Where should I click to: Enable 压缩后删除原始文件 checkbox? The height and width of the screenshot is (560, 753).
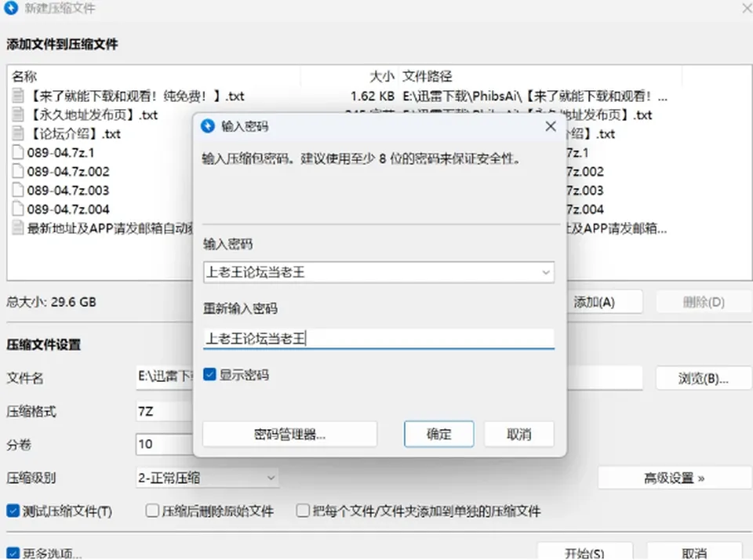pos(152,511)
